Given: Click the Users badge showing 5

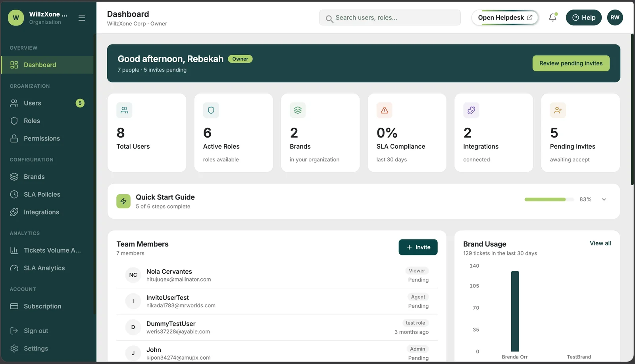Looking at the screenshot, I should pos(80,103).
